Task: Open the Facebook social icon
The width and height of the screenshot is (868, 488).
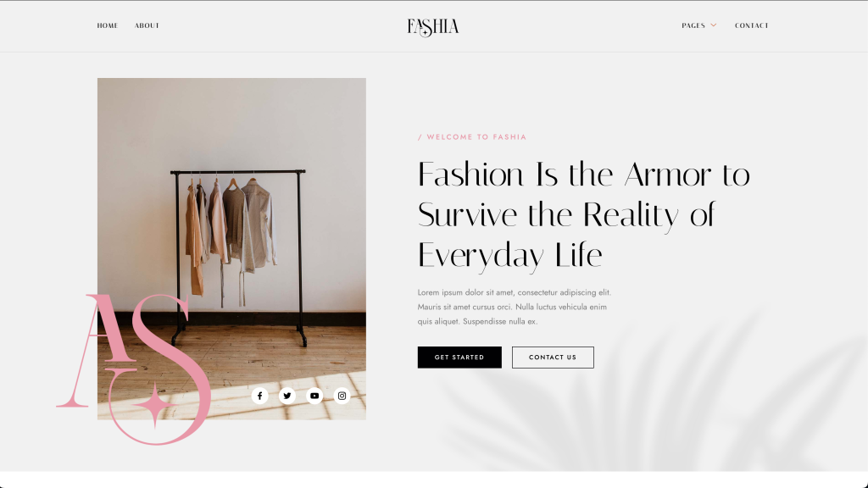Action: 259,396
